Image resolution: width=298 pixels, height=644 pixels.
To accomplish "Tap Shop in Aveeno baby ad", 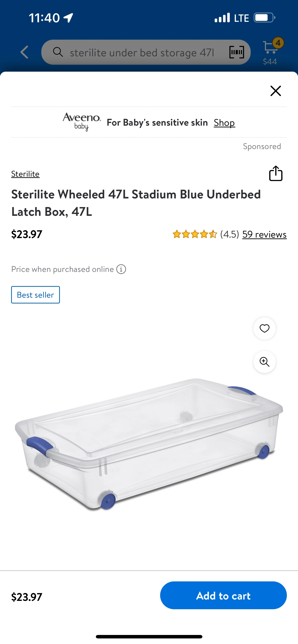I will [x=224, y=122].
